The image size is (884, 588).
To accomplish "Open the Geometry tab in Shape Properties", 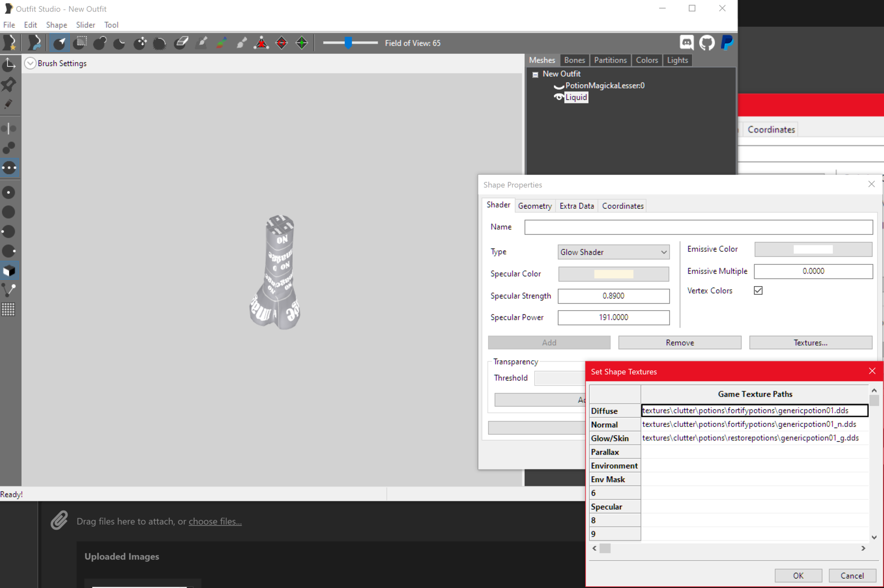I will [x=535, y=206].
